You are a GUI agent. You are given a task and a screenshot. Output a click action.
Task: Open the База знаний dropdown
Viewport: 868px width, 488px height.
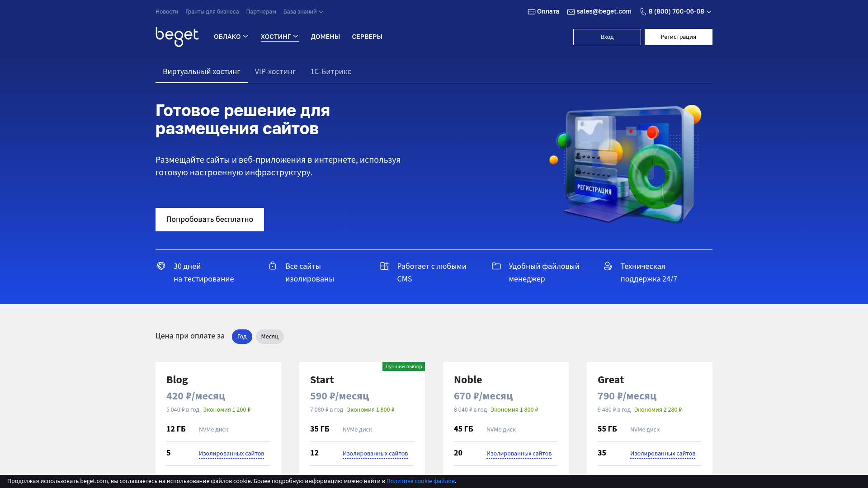[x=303, y=12]
